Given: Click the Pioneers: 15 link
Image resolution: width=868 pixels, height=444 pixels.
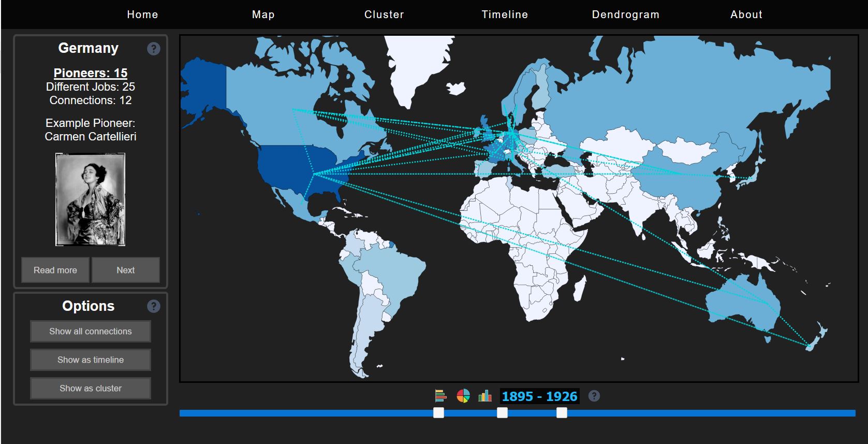Looking at the screenshot, I should pos(91,73).
